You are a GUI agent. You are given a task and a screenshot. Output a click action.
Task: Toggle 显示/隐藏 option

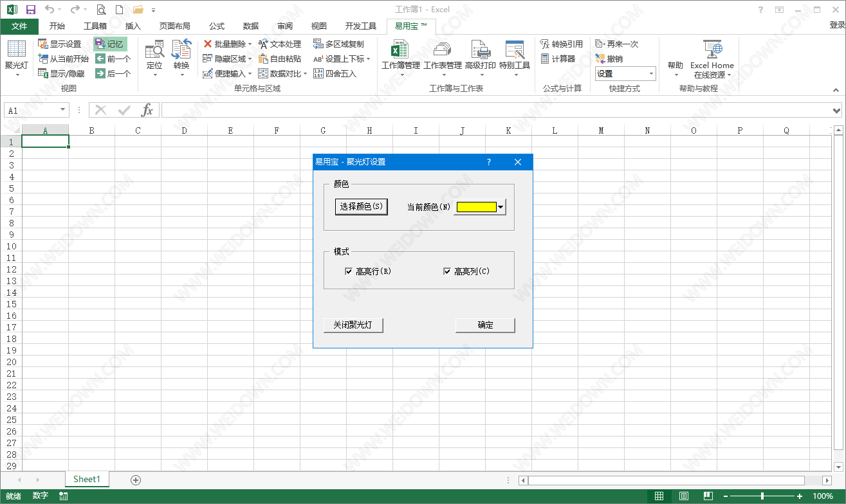[61, 73]
